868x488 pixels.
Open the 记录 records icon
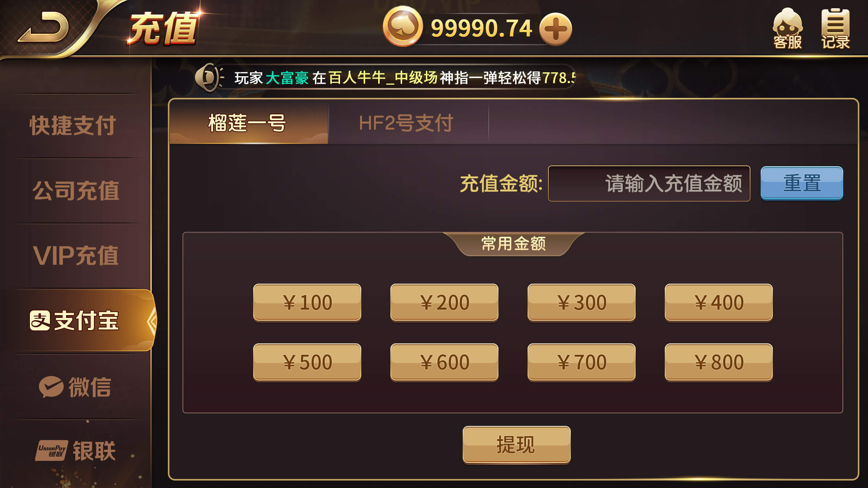[x=835, y=29]
